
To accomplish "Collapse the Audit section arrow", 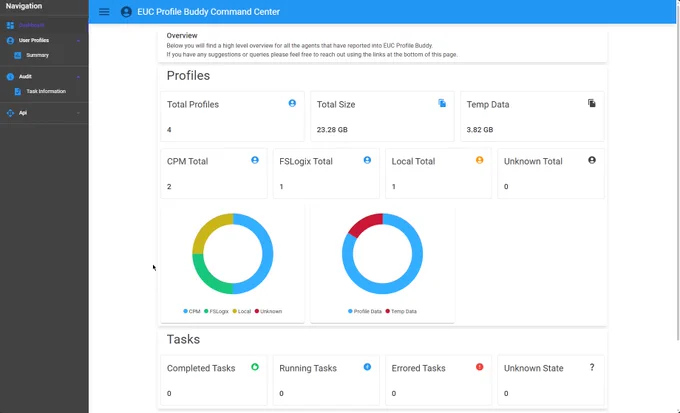I will (78, 77).
